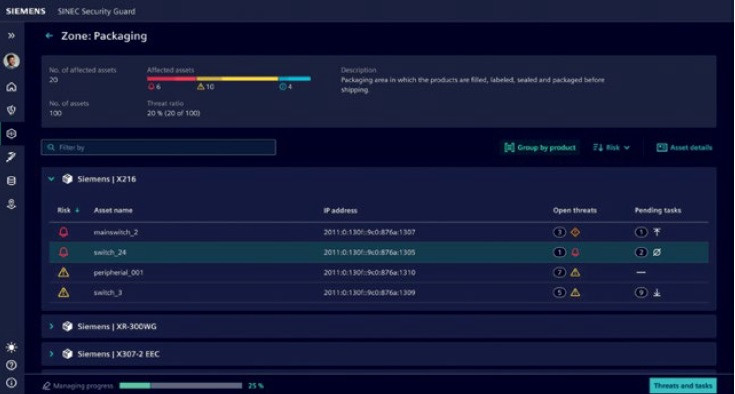The height and width of the screenshot is (394, 735).
Task: Collapse the Siemens | X216 group
Action: (x=51, y=179)
